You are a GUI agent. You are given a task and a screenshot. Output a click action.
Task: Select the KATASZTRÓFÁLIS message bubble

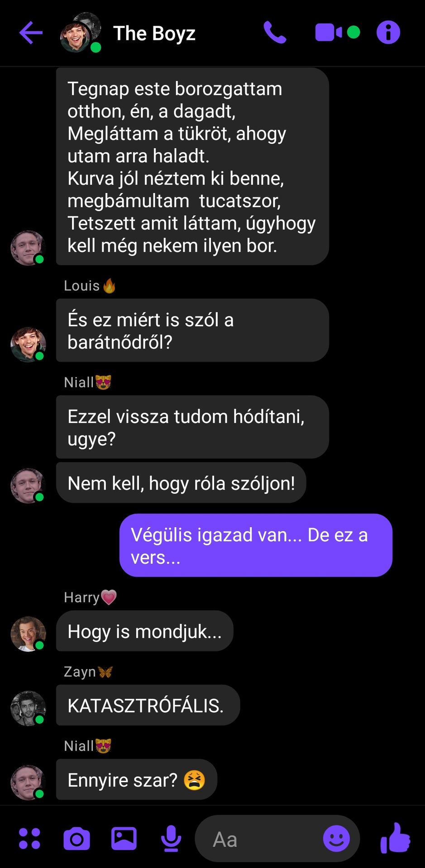[x=148, y=705]
